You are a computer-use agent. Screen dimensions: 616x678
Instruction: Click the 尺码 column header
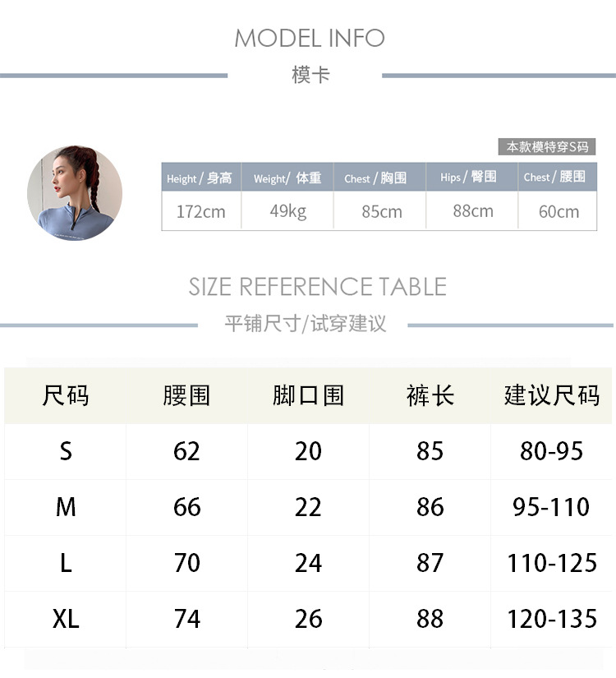tap(66, 395)
